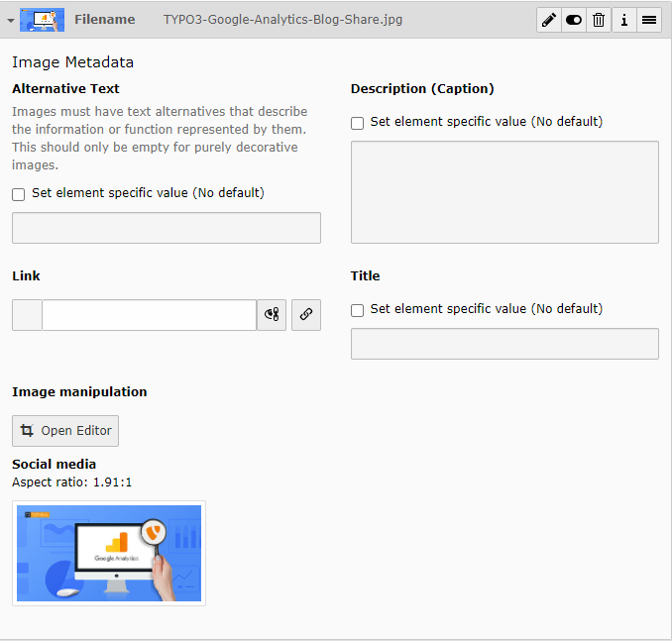Open the link wizard chain icon

tap(306, 315)
